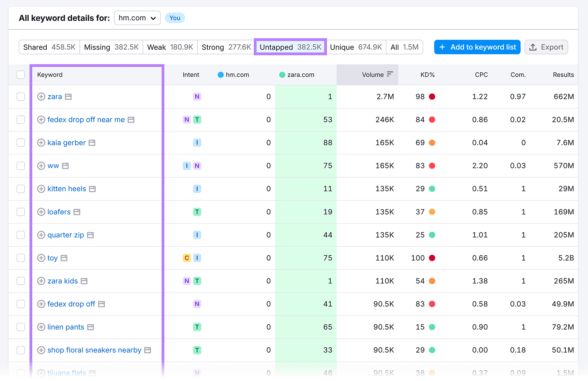Sort by hm.com position column

click(x=233, y=75)
